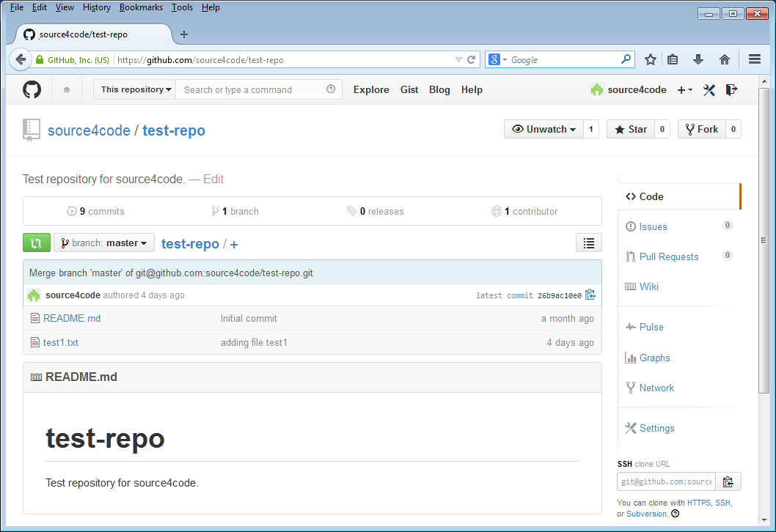776x532 pixels.
Task: View the 0 releases page
Action: [375, 211]
